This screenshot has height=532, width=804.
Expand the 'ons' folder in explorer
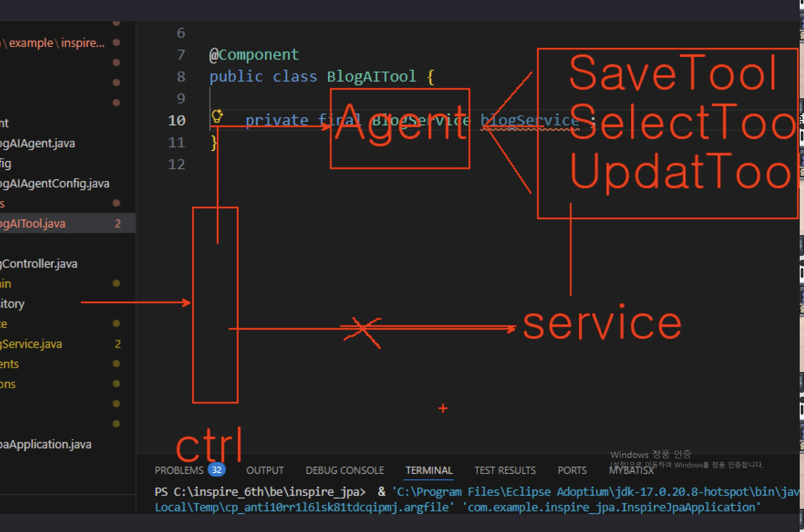point(8,384)
